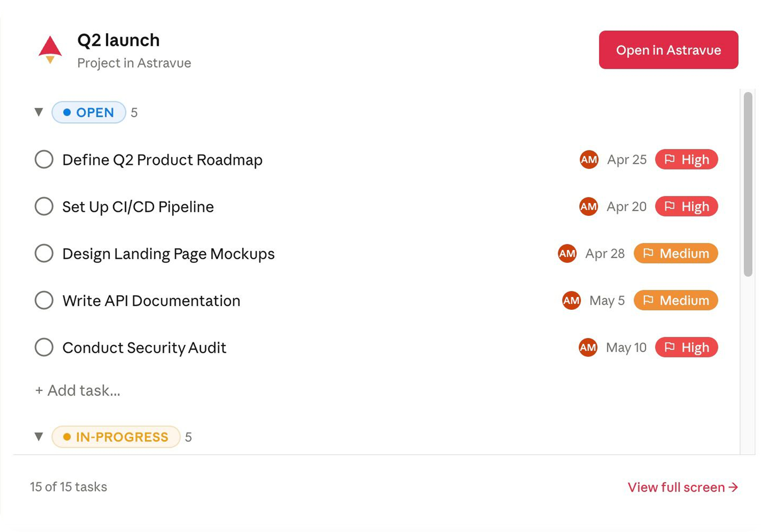Select the OPEN status label
The image size is (766, 532).
coord(89,112)
